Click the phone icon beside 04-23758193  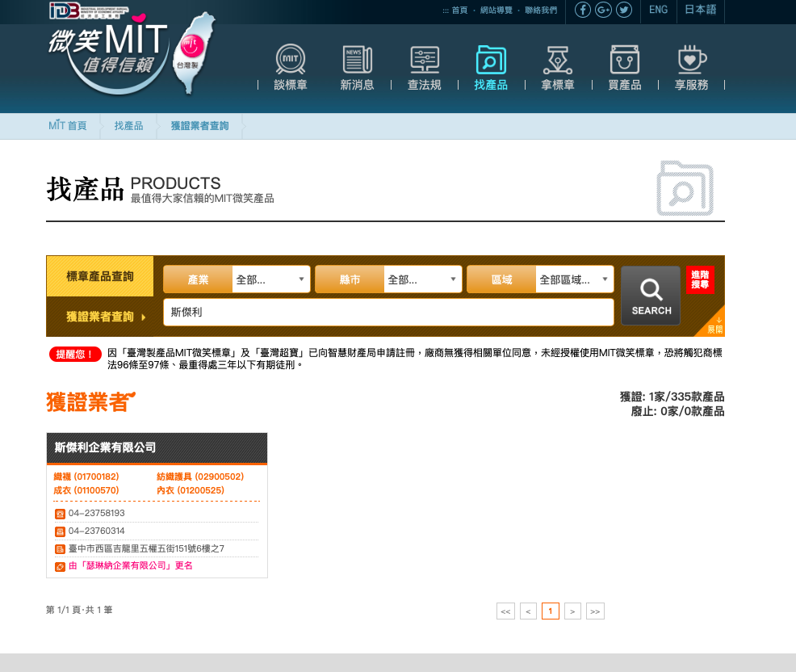click(60, 514)
